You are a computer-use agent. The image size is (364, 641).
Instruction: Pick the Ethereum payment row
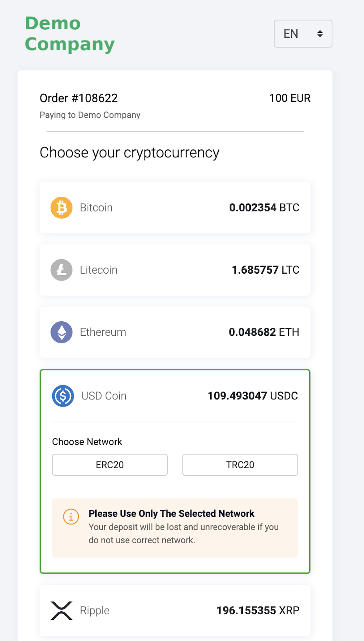[x=175, y=332]
